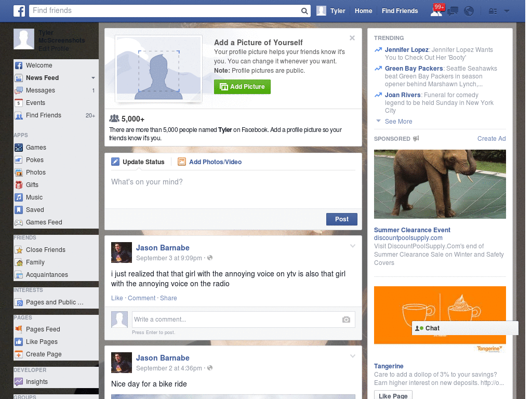Click Tyler's profile thumbnail in top bar

[321, 11]
